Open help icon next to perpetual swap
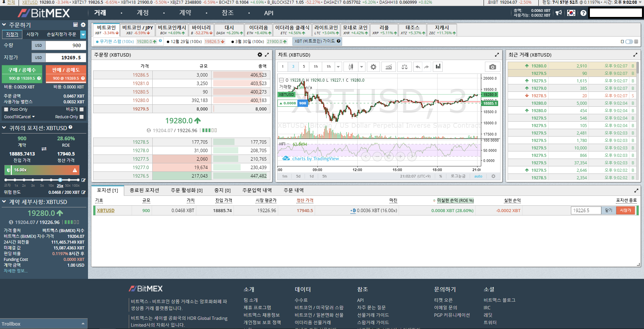 tap(160, 41)
